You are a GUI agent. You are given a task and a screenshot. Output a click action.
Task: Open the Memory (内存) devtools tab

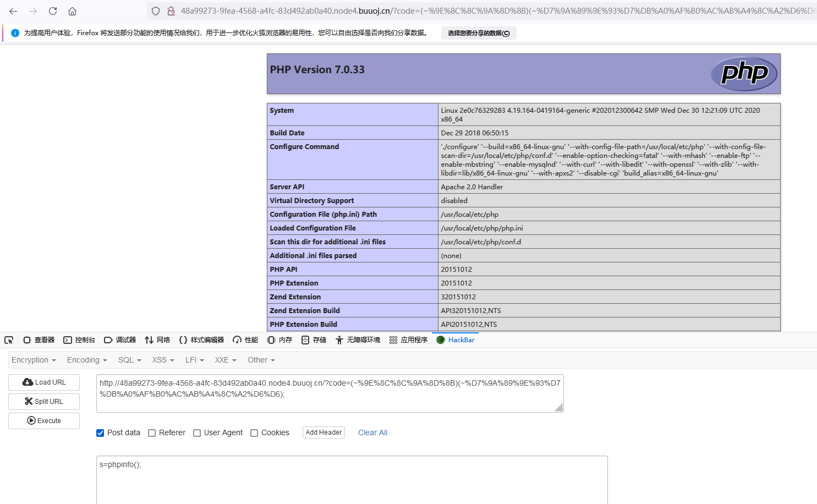click(279, 340)
